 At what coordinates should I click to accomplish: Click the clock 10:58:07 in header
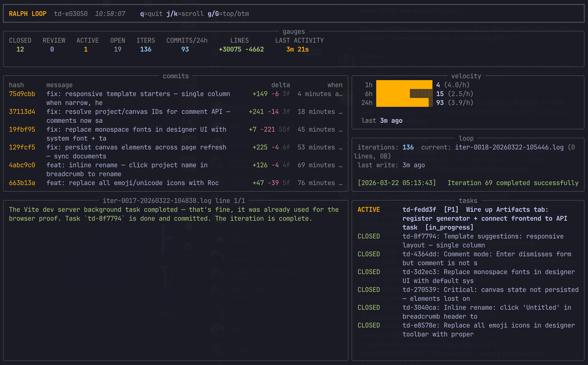pyautogui.click(x=110, y=14)
